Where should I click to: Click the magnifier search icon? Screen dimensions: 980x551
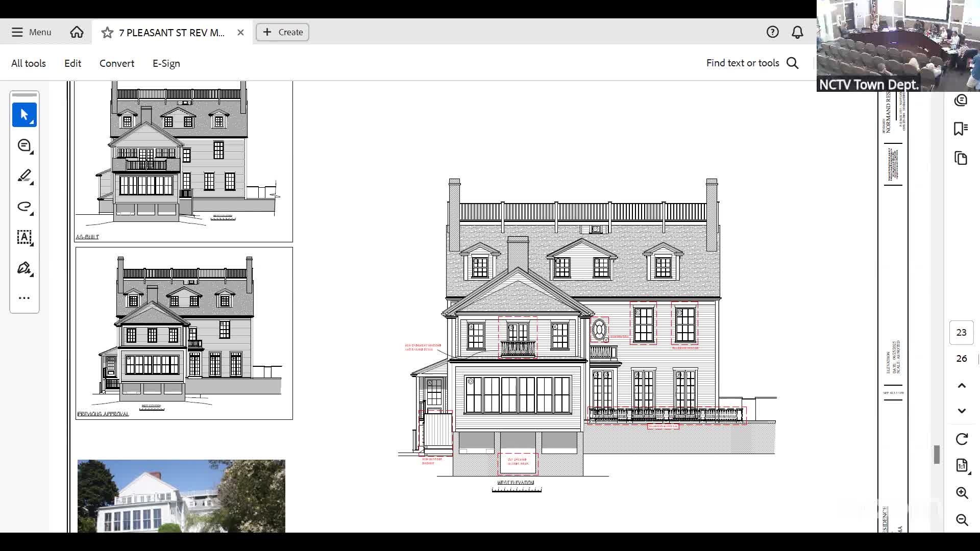coord(793,63)
